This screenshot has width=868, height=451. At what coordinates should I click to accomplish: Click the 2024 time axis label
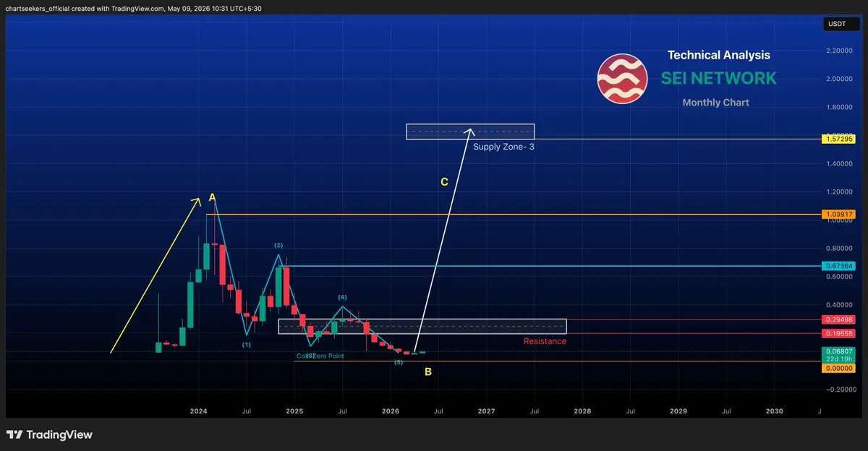(x=198, y=411)
